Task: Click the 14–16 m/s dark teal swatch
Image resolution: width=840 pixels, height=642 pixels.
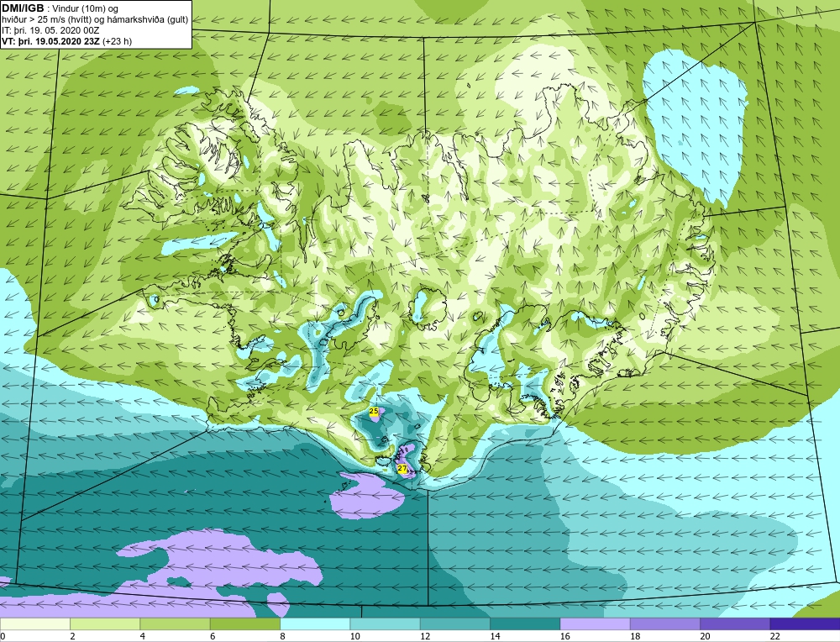Action: (x=525, y=624)
